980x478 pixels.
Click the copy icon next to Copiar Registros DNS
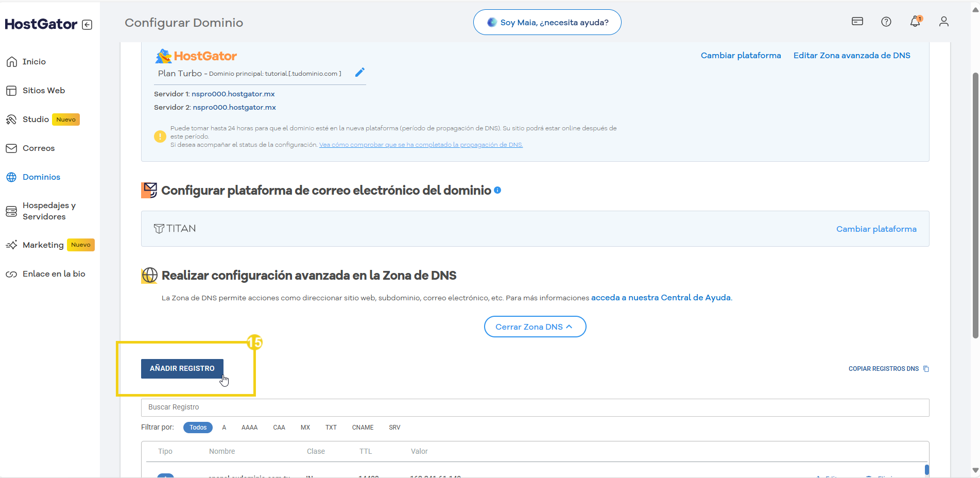tap(926, 369)
